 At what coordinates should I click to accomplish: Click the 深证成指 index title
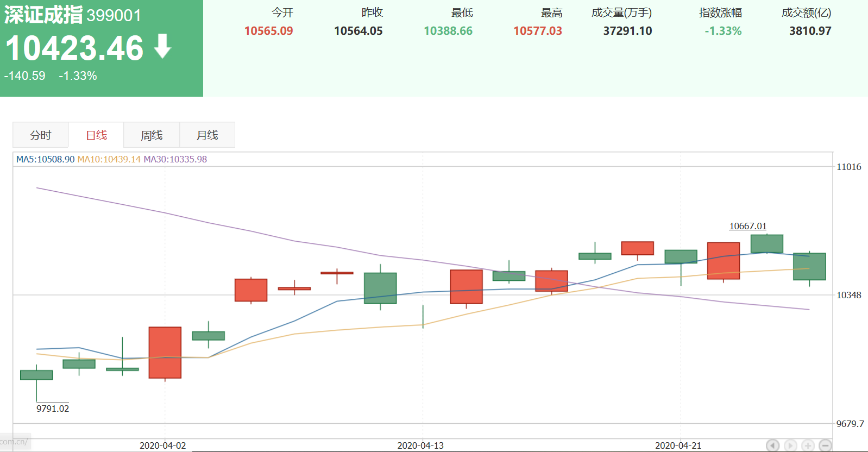tap(44, 15)
